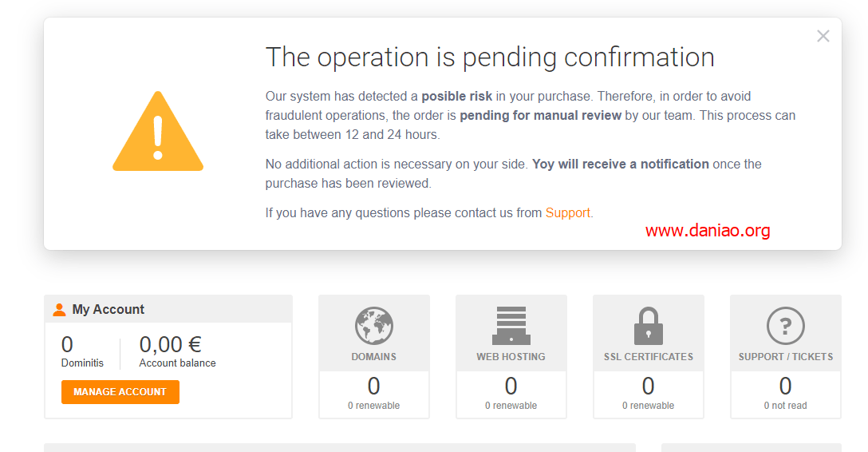Click the My Account user icon
Viewport: 868px width, 452px height.
tap(59, 310)
